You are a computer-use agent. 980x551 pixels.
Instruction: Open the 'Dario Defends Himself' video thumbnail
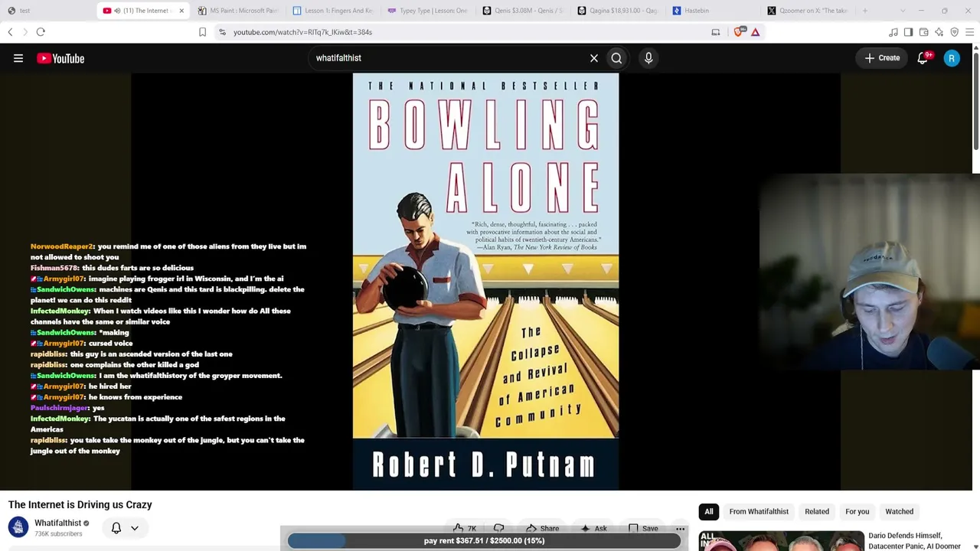(x=781, y=540)
